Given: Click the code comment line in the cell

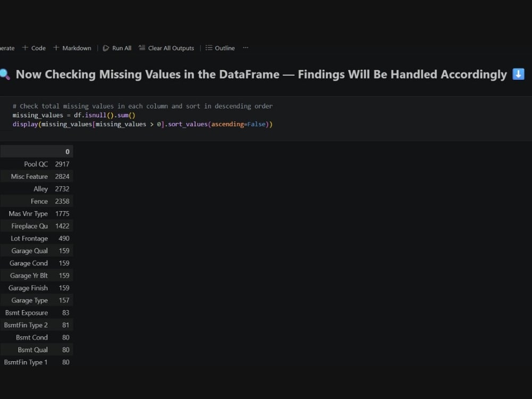Looking at the screenshot, I should [143, 106].
